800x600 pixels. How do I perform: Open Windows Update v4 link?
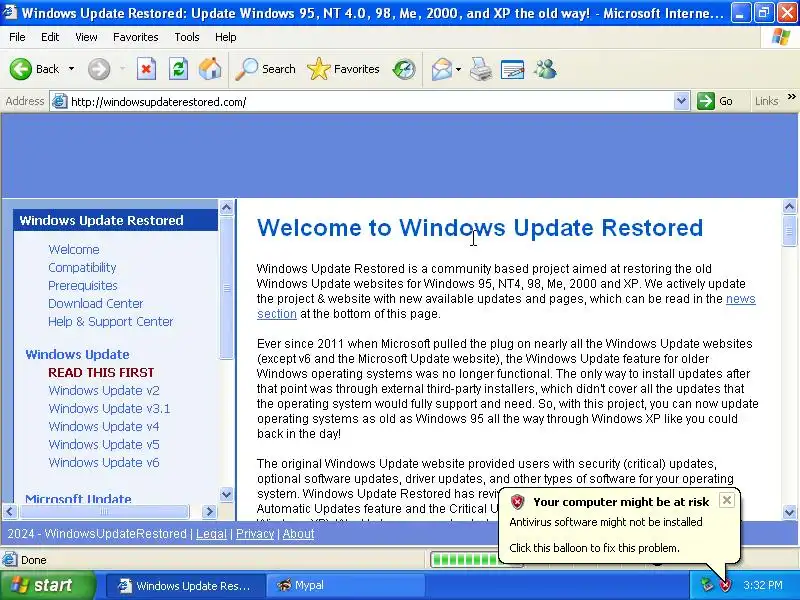[x=104, y=427]
